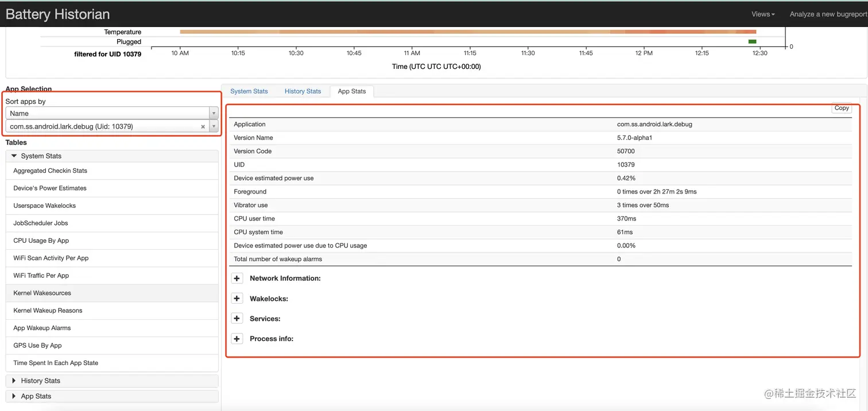Click the Wakelocks heading
Image resolution: width=868 pixels, height=411 pixels.
(x=269, y=298)
